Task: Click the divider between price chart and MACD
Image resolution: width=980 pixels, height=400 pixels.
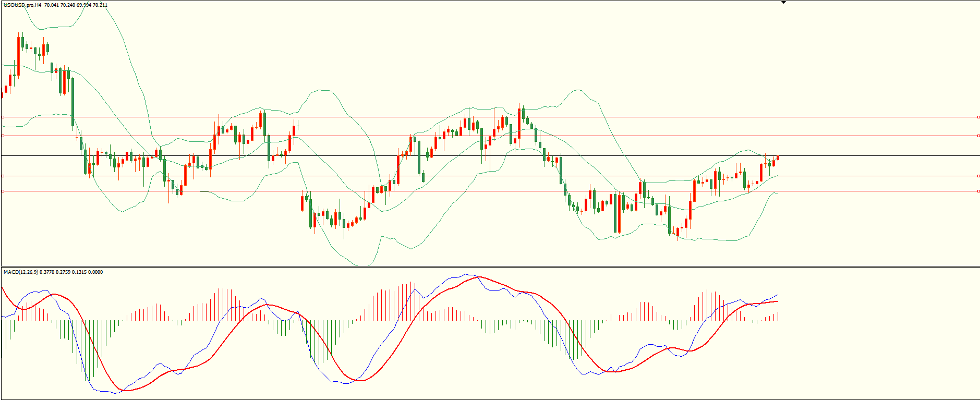Action: (x=490, y=267)
